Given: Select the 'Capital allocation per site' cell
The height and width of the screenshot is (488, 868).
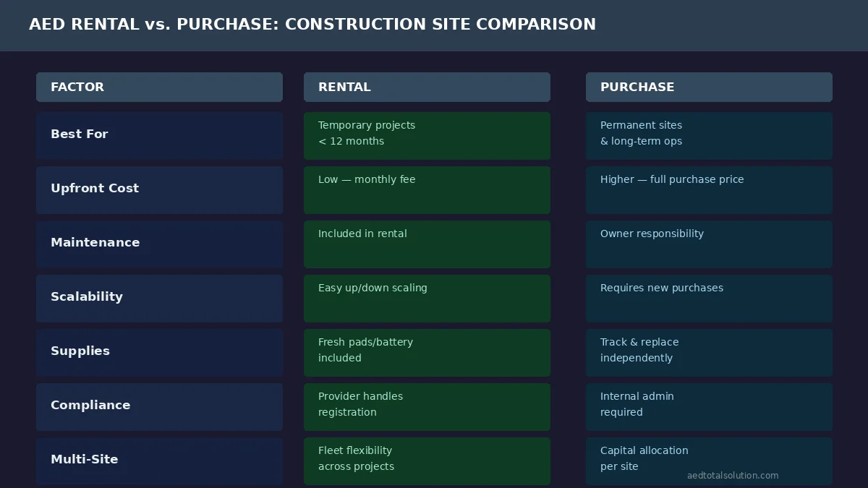Looking at the screenshot, I should [x=709, y=461].
